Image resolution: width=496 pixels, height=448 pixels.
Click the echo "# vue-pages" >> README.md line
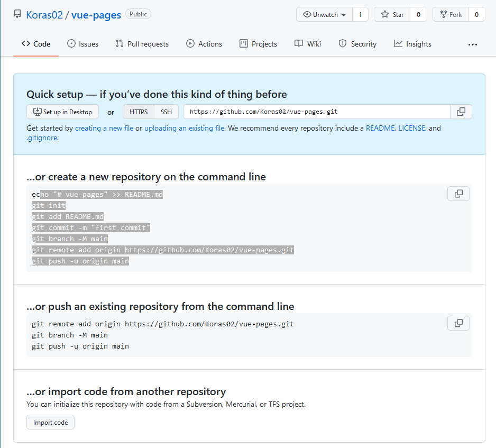coord(97,194)
